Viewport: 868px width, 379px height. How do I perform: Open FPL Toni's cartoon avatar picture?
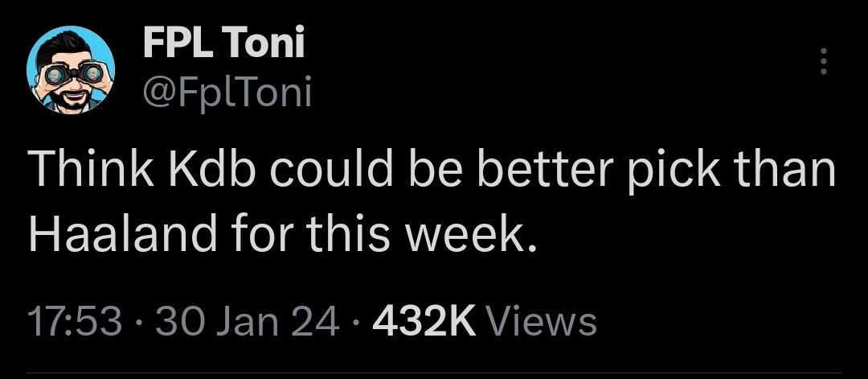(x=70, y=70)
